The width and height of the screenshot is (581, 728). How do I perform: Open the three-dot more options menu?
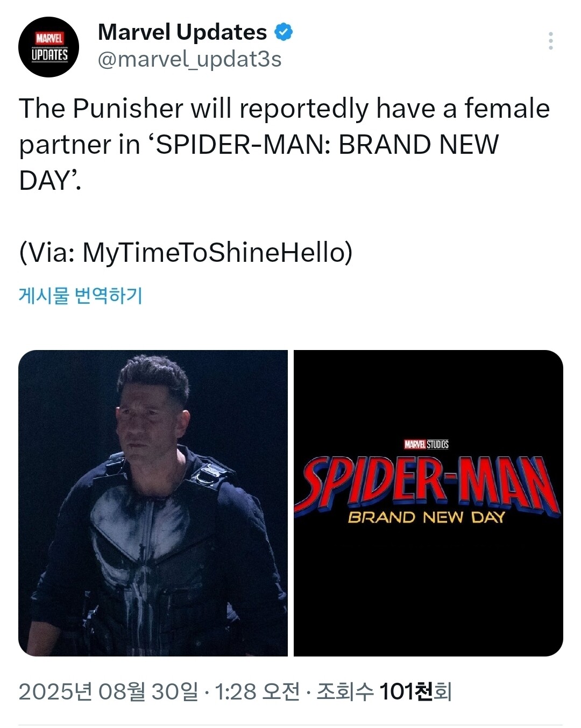click(x=550, y=41)
